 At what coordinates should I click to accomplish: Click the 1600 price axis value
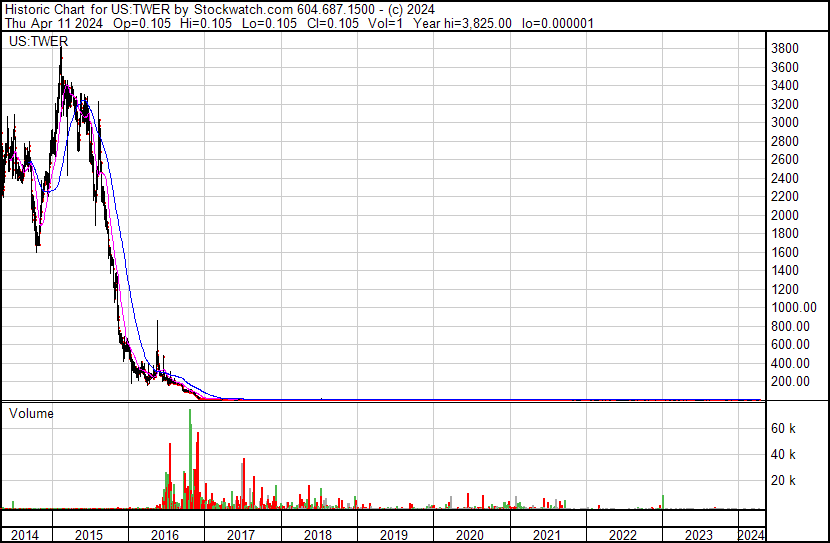click(x=784, y=252)
